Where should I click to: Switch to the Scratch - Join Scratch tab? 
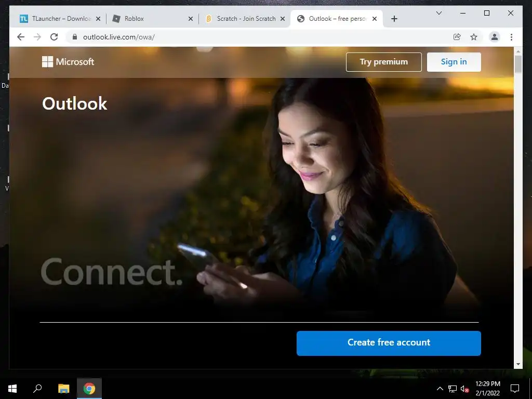click(244, 19)
